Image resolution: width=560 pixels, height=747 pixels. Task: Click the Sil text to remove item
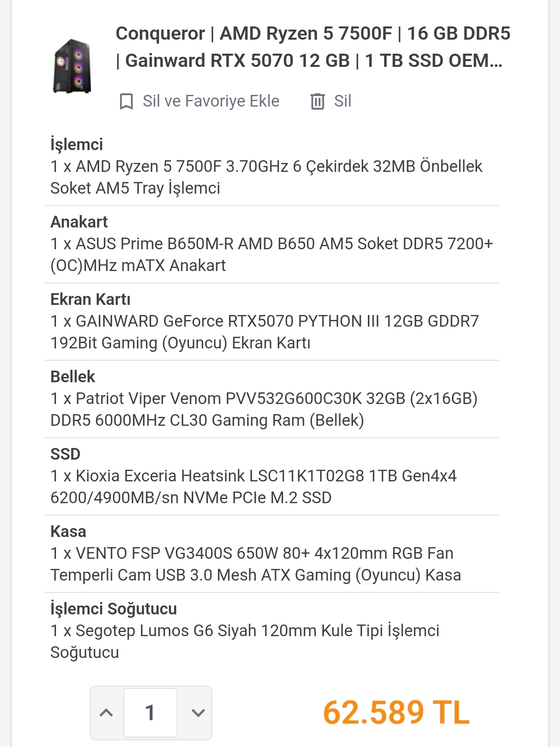point(343,101)
